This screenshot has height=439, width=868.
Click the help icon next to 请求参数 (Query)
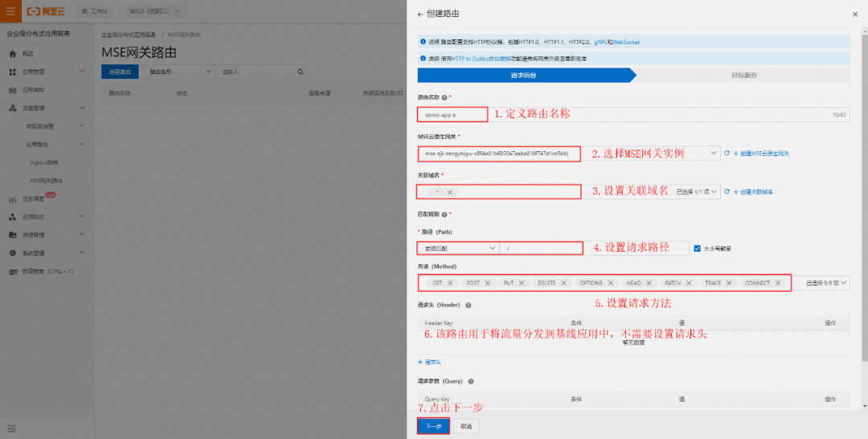471,381
